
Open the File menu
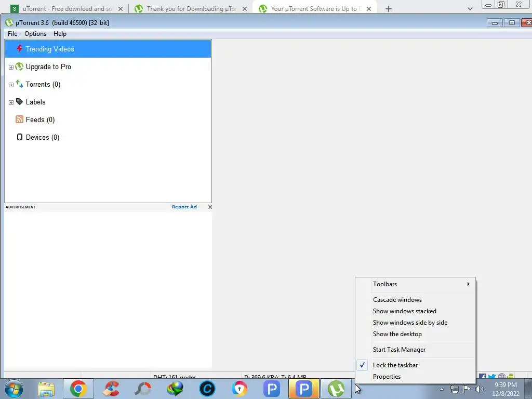coord(12,34)
